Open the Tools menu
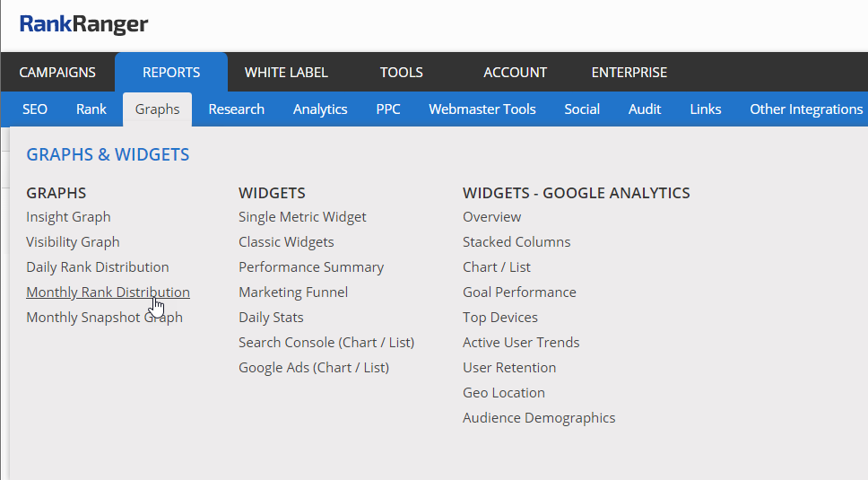Screen dimensions: 868x480 [x=401, y=73]
